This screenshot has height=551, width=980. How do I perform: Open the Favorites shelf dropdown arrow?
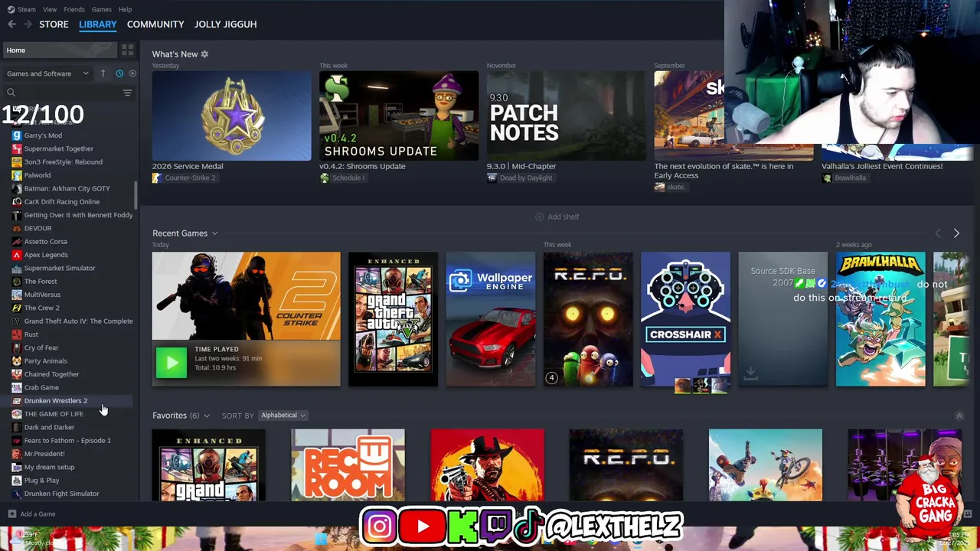coord(206,416)
